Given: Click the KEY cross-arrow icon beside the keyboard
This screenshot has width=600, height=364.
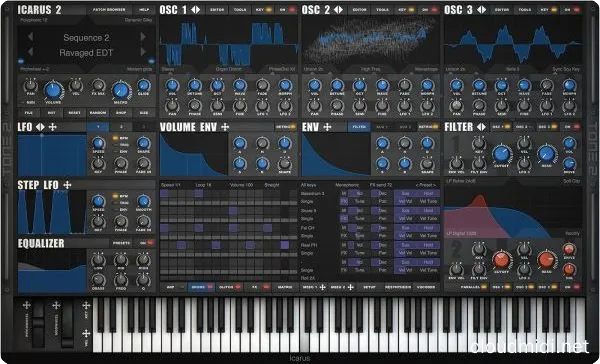Looking at the screenshot, I should (x=86, y=305).
